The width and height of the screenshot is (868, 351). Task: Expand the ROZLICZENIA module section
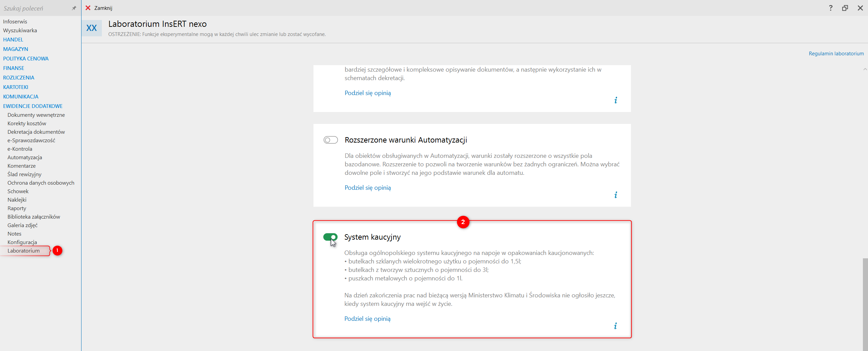coord(19,77)
